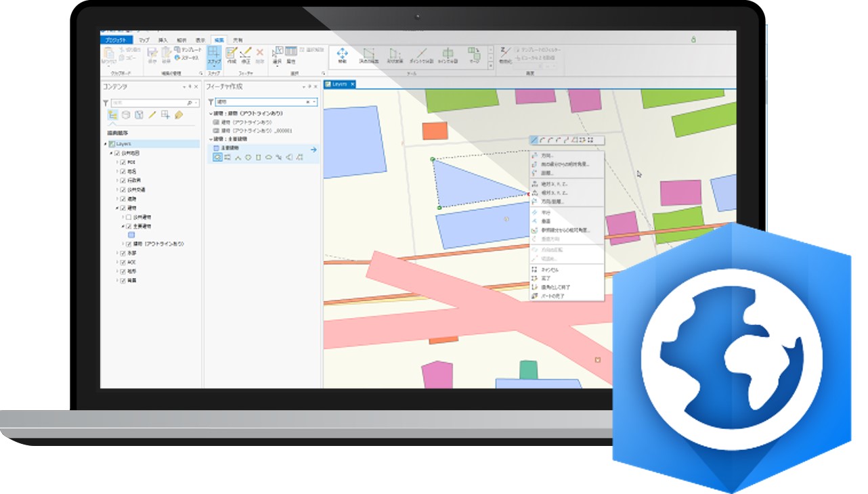Viewport: 868px width, 494px height.
Task: Toggle the 水部 layer checkbox
Action: click(123, 253)
